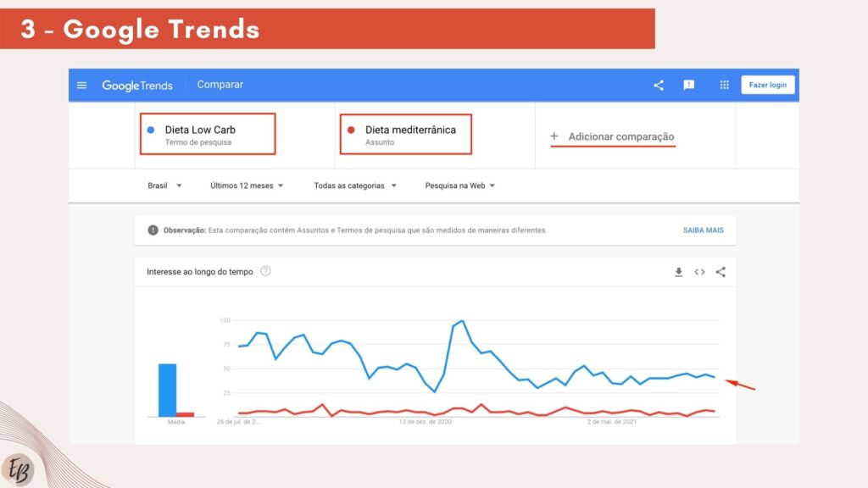The height and width of the screenshot is (488, 868).
Task: Click the 2 de mai. de 2021 axis label
Action: [x=612, y=422]
